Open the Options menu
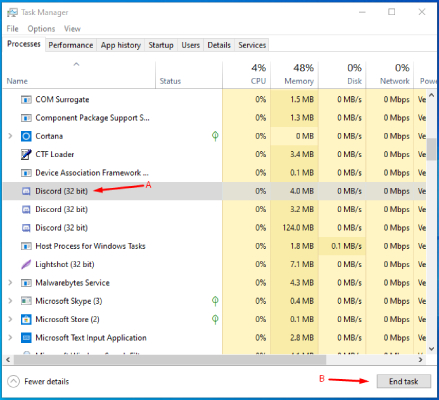Image resolution: width=439 pixels, height=400 pixels. [41, 29]
